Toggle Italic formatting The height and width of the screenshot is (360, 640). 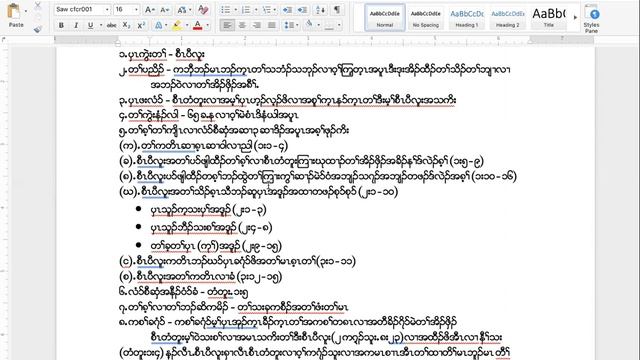(x=76, y=25)
